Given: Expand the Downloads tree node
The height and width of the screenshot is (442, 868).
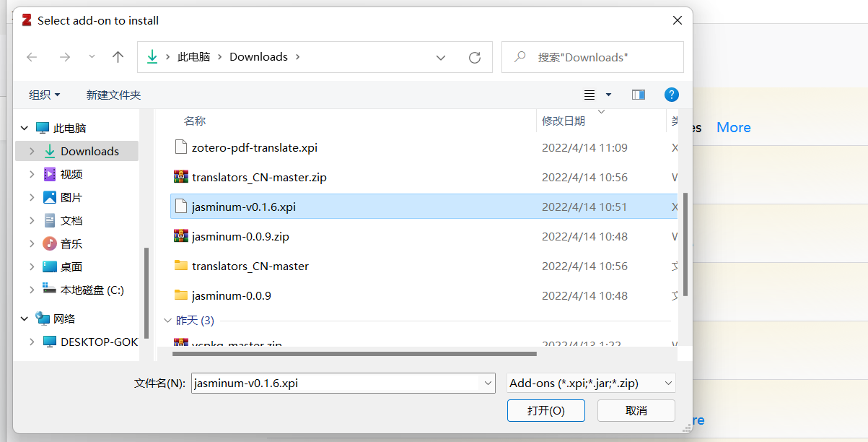Looking at the screenshot, I should pyautogui.click(x=32, y=151).
